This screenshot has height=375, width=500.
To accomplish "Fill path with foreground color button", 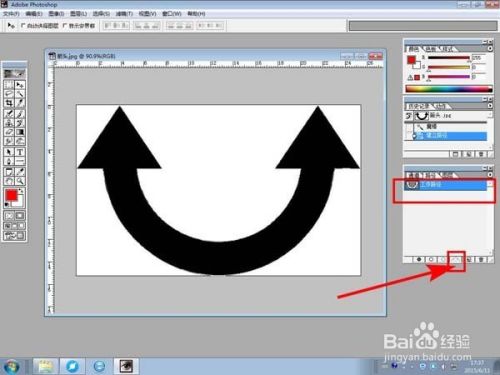I will coord(419,259).
